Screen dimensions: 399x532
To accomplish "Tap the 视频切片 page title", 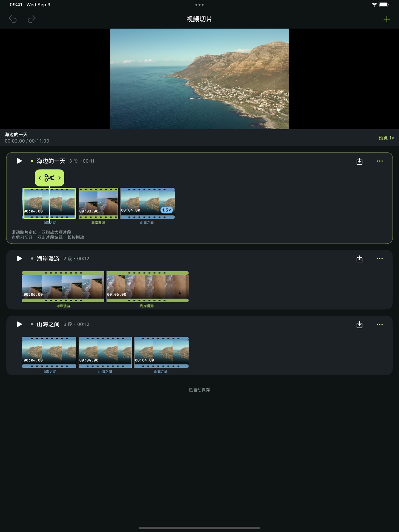I will click(x=199, y=19).
